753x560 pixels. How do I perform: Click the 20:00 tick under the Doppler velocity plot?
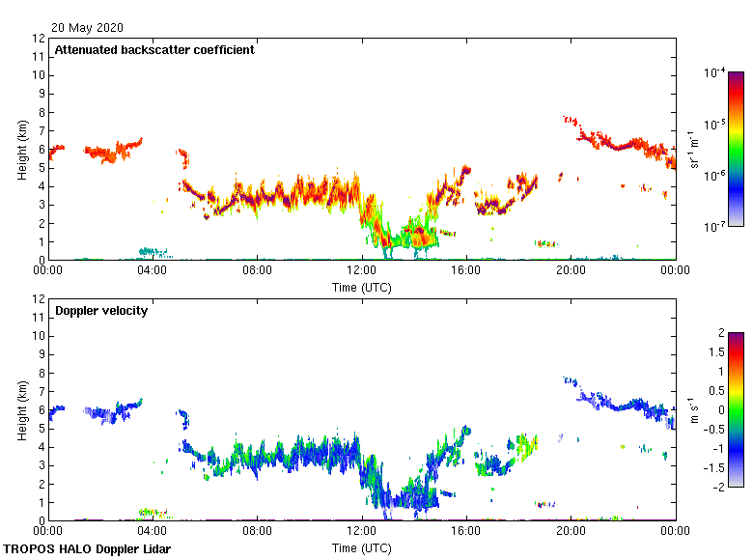pos(571,531)
